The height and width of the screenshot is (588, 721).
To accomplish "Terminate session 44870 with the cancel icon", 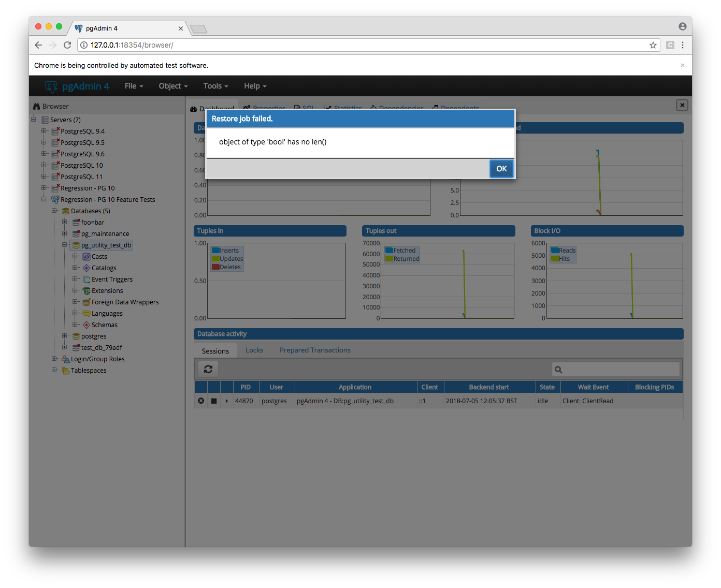I will [x=201, y=401].
